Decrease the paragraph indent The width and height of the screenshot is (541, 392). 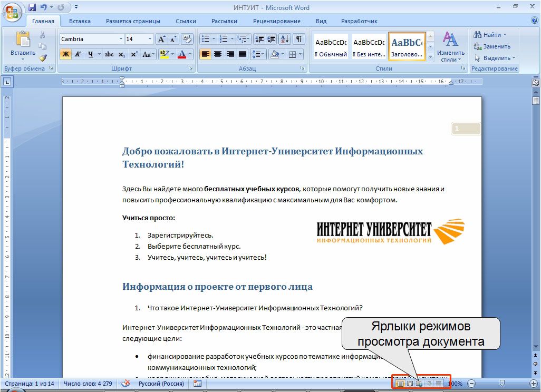[x=259, y=39]
